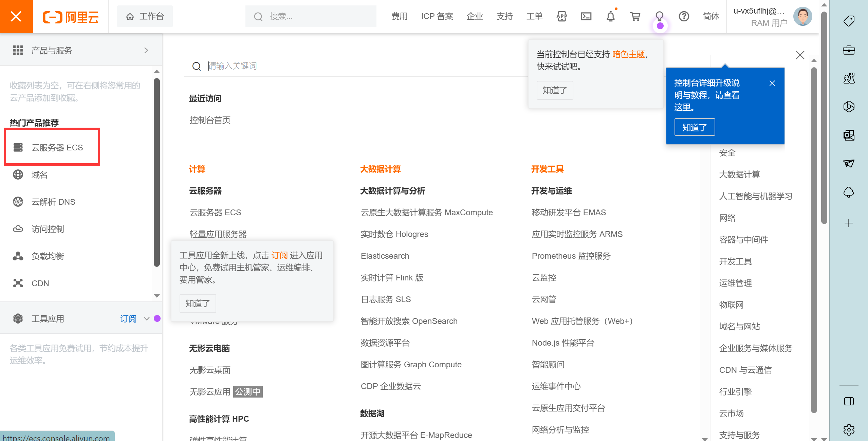Open 日志服务 SLS link
868x441 pixels.
click(x=386, y=299)
